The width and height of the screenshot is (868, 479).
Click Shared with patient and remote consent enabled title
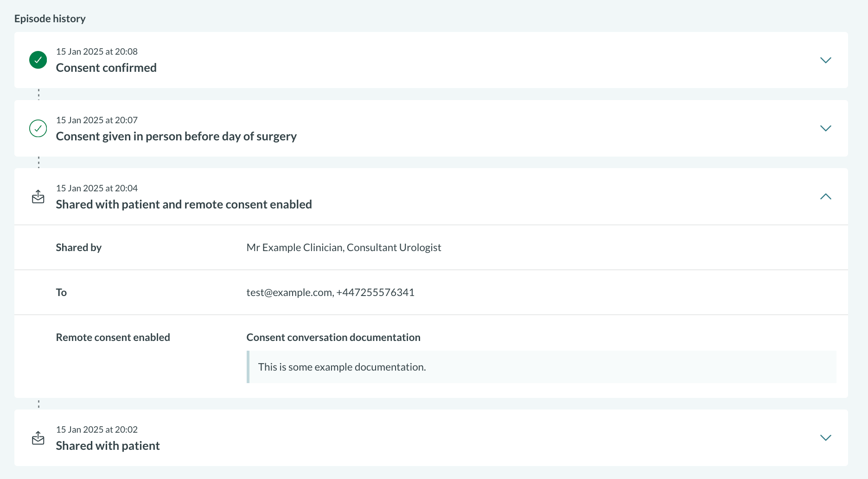[184, 204]
